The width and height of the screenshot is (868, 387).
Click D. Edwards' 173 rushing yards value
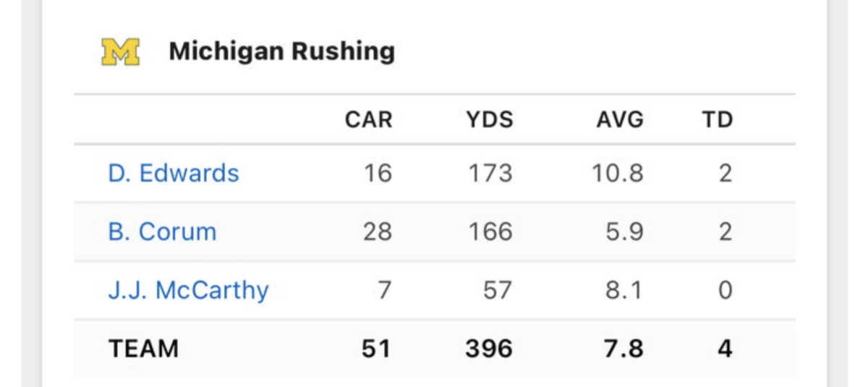tap(490, 174)
